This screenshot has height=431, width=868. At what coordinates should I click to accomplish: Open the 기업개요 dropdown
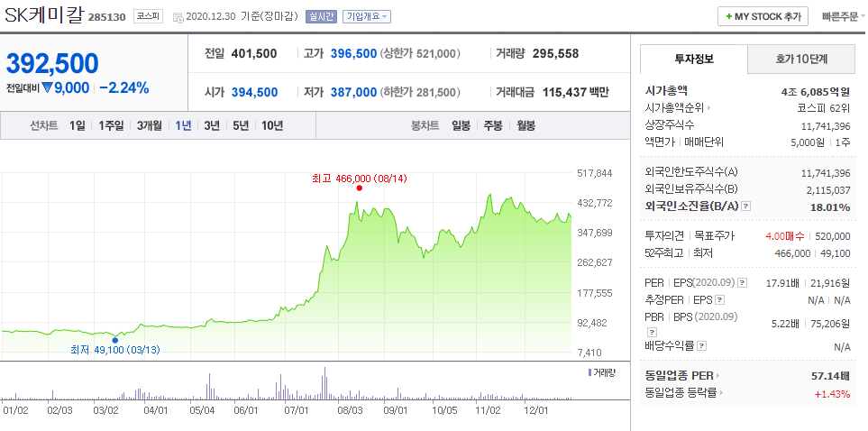click(367, 16)
